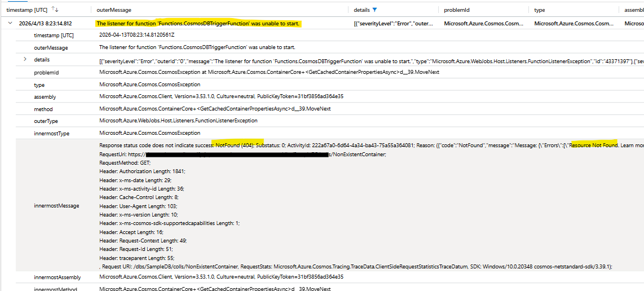The image size is (644, 291).
Task: Click the RequestUri line with NonExistentContainer
Action: pos(242,154)
